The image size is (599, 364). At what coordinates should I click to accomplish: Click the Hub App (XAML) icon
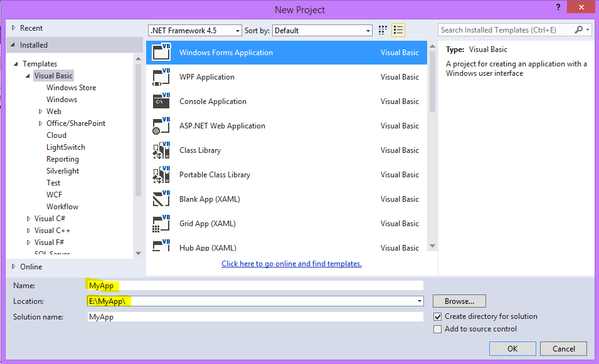tap(161, 245)
